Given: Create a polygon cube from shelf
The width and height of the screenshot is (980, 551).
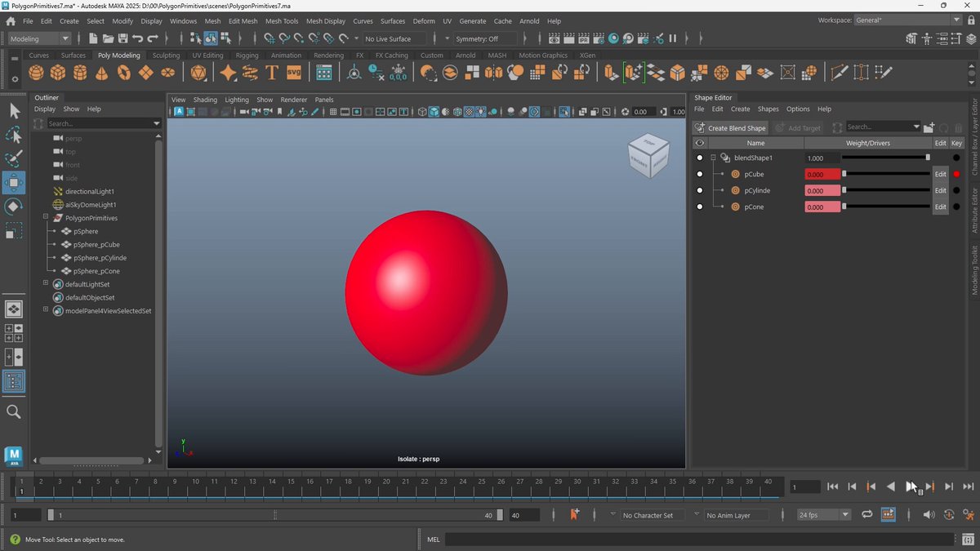Looking at the screenshot, I should (58, 73).
